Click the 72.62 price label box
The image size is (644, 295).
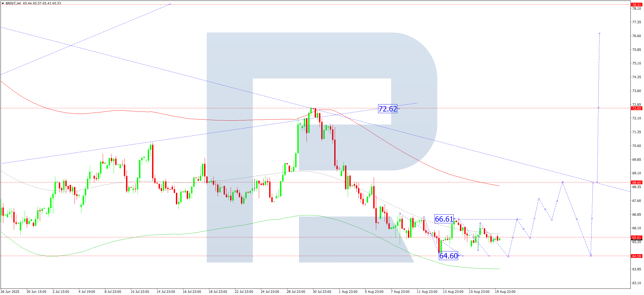[387, 109]
